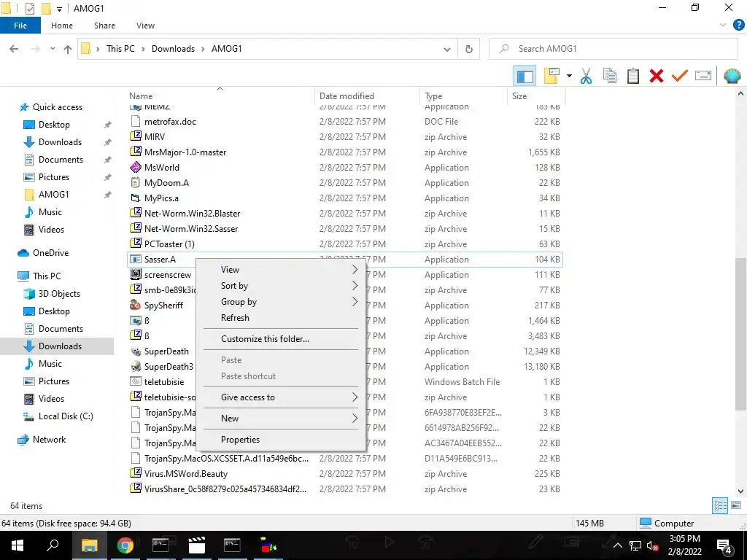The image size is (747, 560).
Task: Click the Paste clipboard toolbar icon
Action: click(x=633, y=76)
